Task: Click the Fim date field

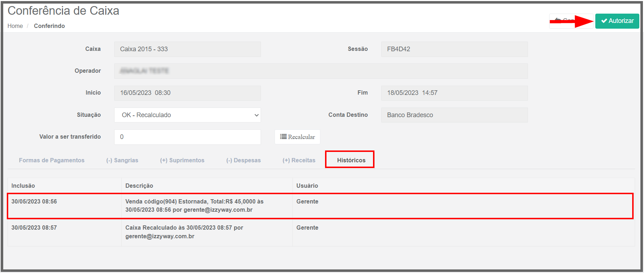Action: click(x=454, y=93)
